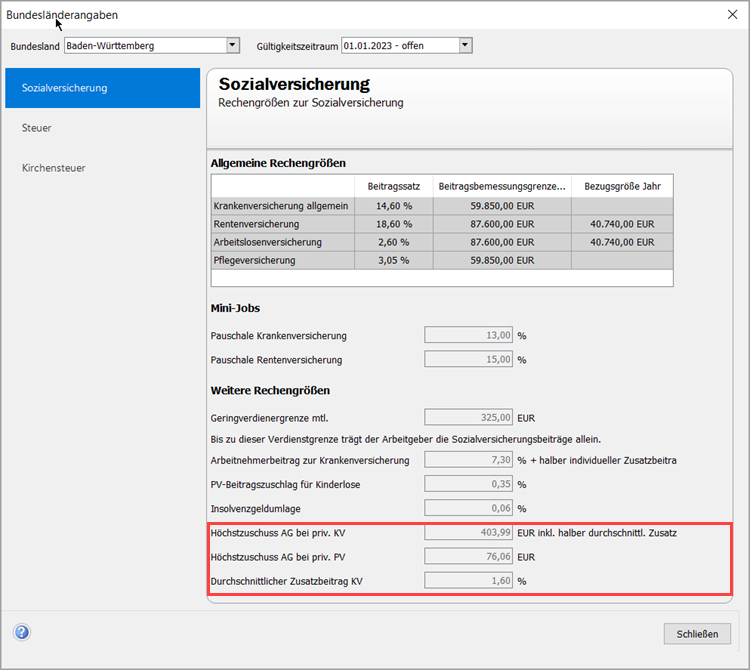Viewport: 750px width, 670px height.
Task: Click the Höchstzuschuss AG bei priv. KV field
Action: tap(469, 532)
